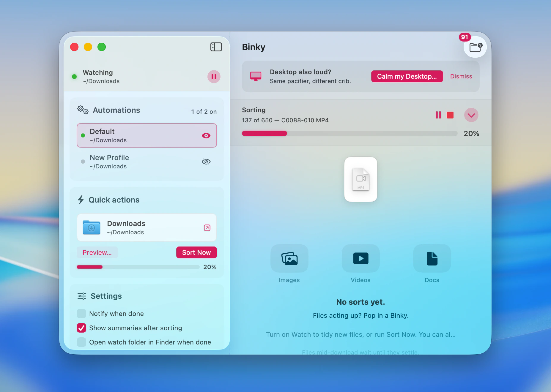Select the New Profile automation
The height and width of the screenshot is (392, 551).
point(147,162)
